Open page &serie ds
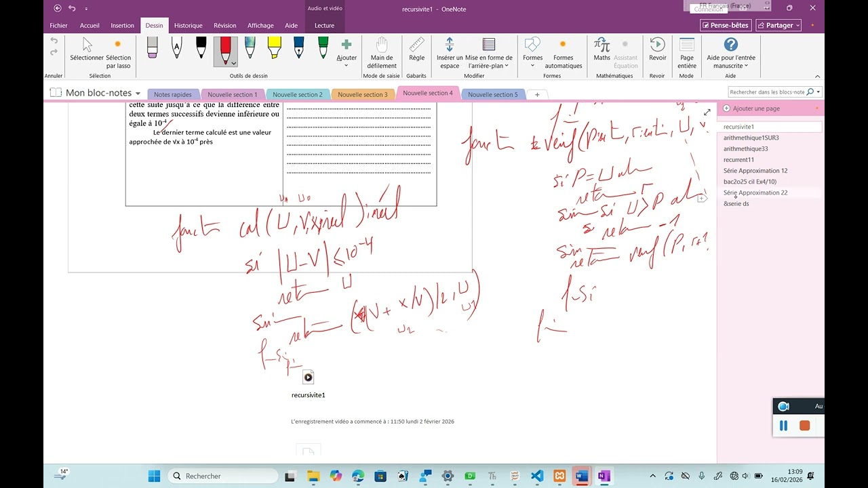868x488 pixels. pyautogui.click(x=736, y=203)
